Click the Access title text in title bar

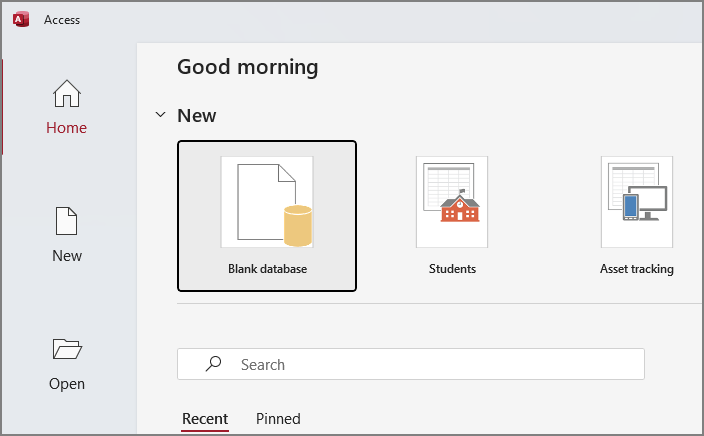[62, 20]
